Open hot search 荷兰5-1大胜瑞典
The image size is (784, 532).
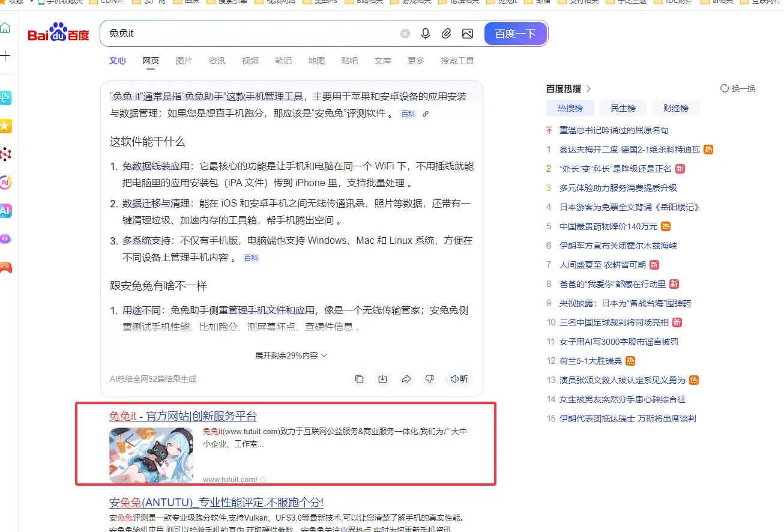coord(591,361)
